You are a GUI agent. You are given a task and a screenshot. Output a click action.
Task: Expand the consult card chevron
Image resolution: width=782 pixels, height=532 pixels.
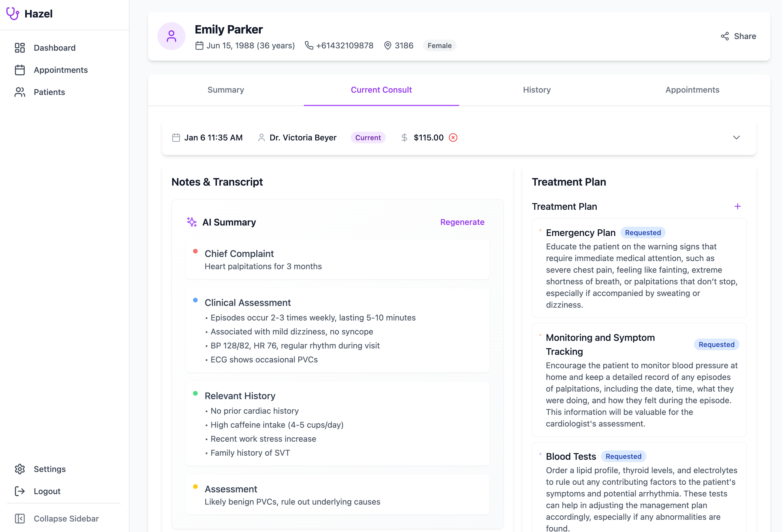coord(736,138)
